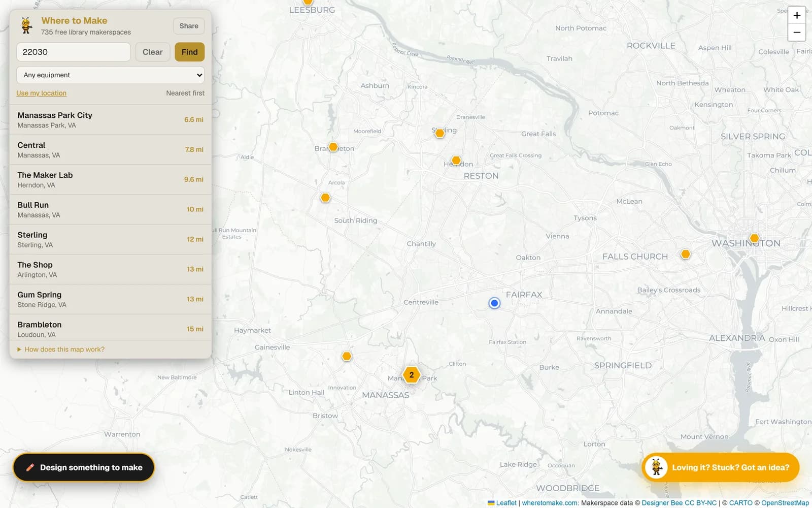
Task: Click the Share button
Action: [x=189, y=26]
